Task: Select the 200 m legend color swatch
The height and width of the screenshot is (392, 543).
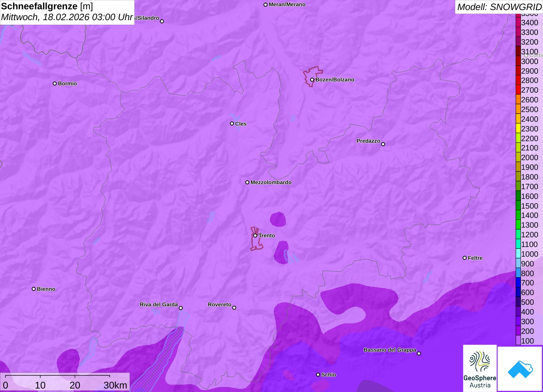Action: pyautogui.click(x=518, y=331)
